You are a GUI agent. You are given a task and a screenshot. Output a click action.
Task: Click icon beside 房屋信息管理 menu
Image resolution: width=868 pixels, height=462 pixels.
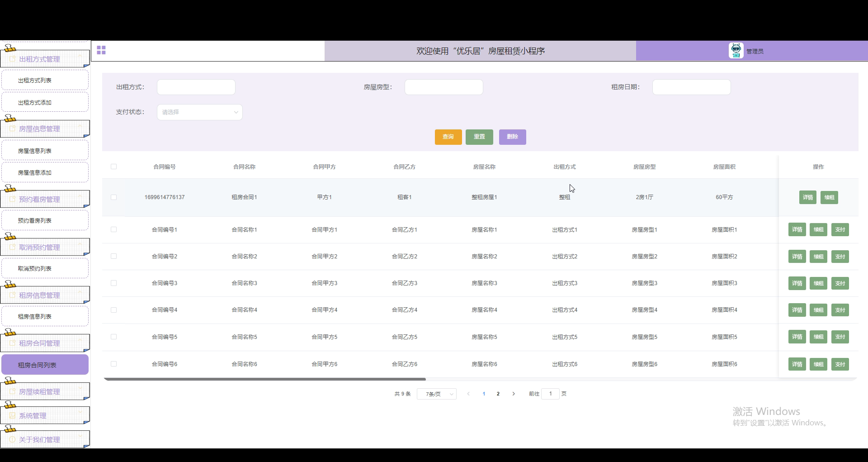13,129
